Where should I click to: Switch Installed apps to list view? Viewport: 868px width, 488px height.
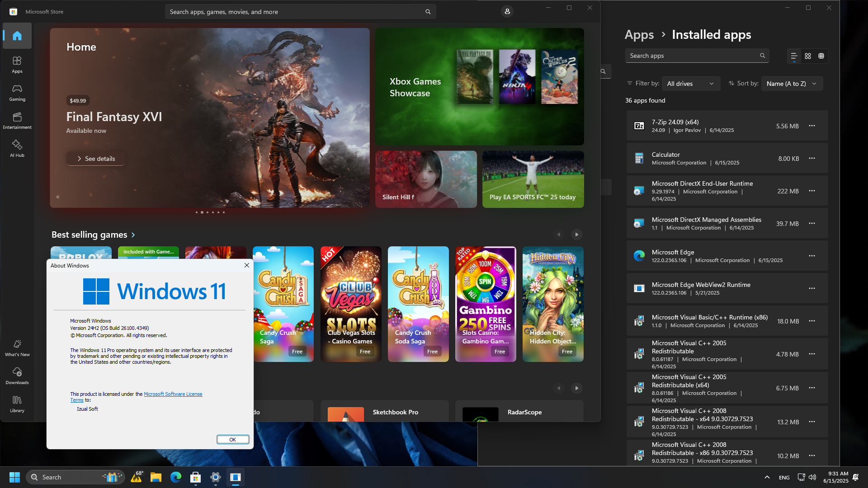pos(794,56)
